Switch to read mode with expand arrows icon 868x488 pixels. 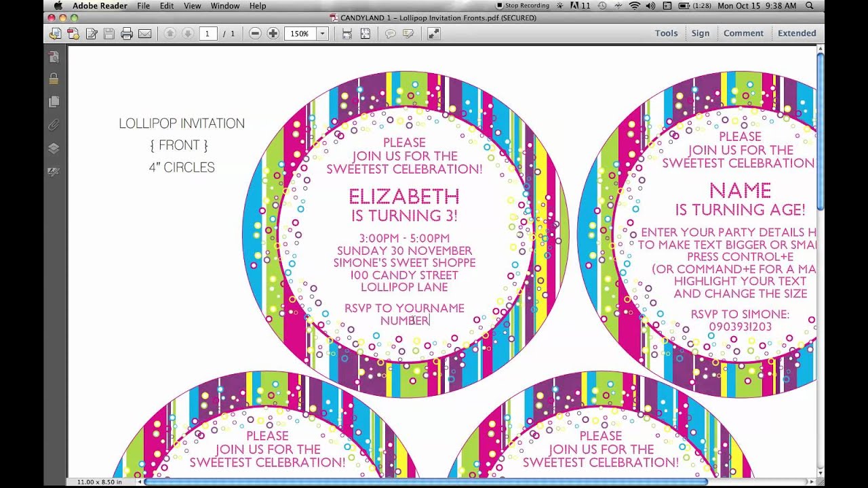[433, 33]
